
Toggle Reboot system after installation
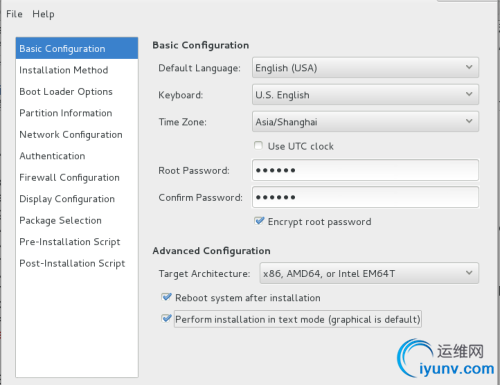coord(166,297)
